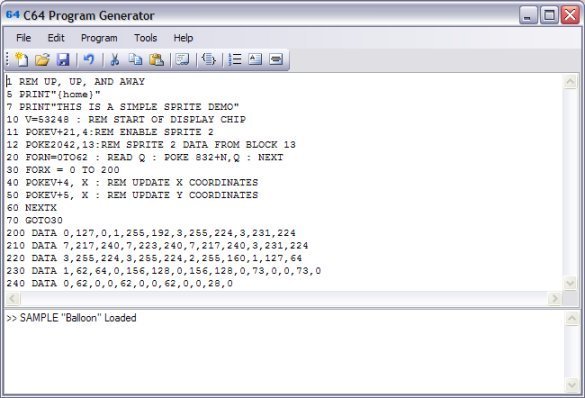Image resolution: width=585 pixels, height=398 pixels.
Task: Click the Save floppy disk icon
Action: click(x=63, y=59)
